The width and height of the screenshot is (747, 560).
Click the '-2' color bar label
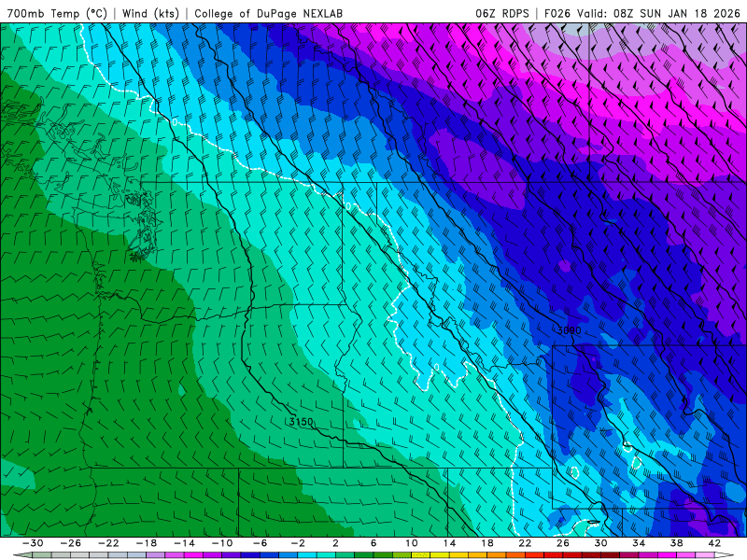(298, 543)
